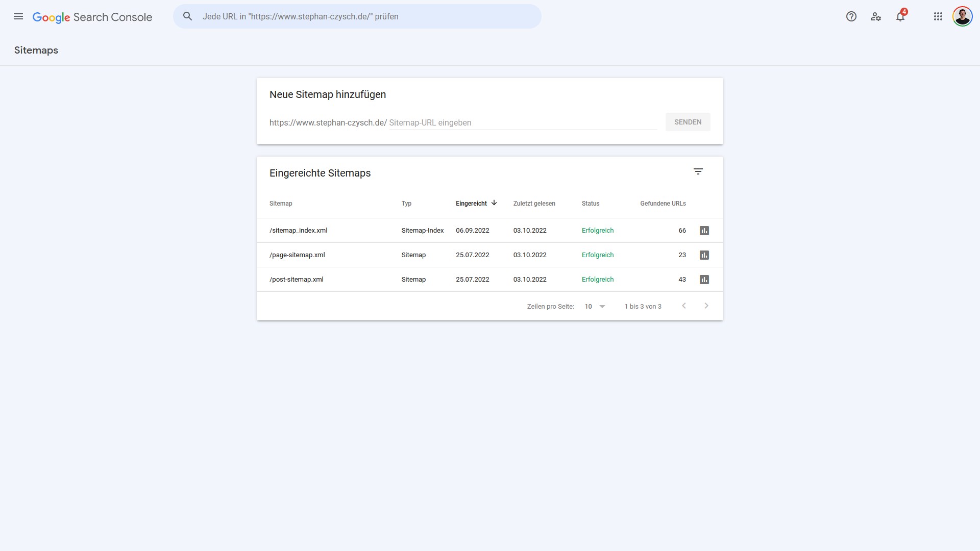Open the hamburger main menu
This screenshot has width=980, height=551.
[18, 16]
